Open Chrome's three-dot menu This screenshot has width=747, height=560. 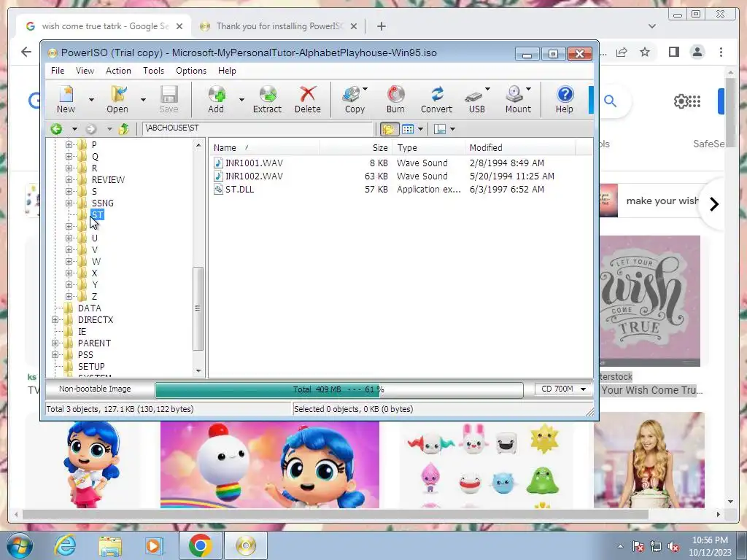coord(721,52)
